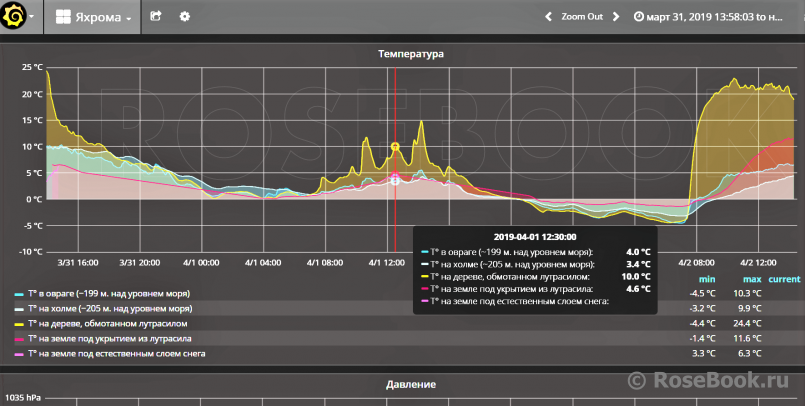Viewport: 805px width, 406px height.
Task: Open the Яхрома dashboard dropdown
Action: click(x=100, y=18)
